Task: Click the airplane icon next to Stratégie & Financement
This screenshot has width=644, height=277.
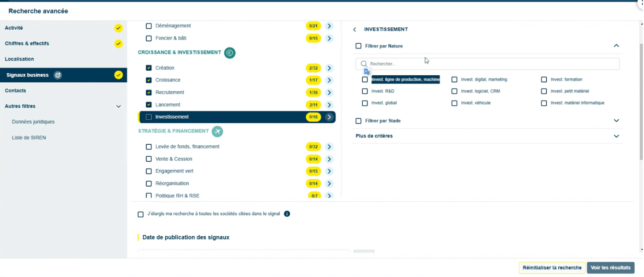Action: coord(217,131)
